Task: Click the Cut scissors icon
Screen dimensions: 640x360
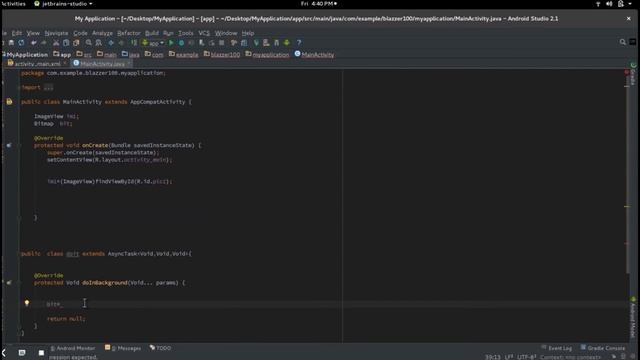Action: 56,42
